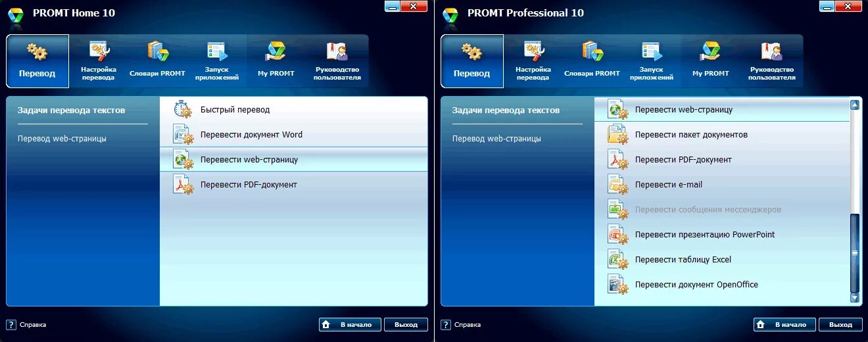Select Перевести e-mail text
The image size is (868, 342).
pos(669,185)
